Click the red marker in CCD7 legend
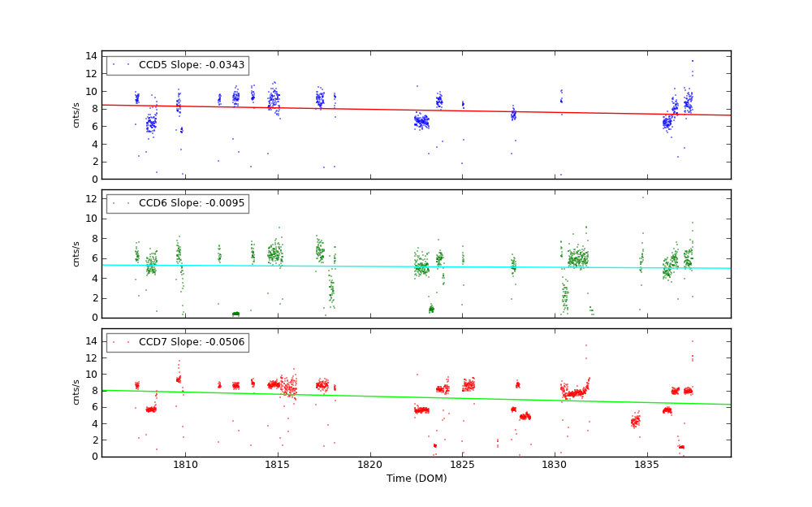The height and width of the screenshot is (507, 812). coord(114,342)
